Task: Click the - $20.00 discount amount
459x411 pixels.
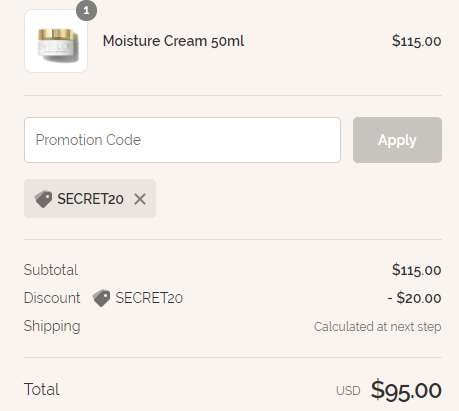Action: click(414, 298)
